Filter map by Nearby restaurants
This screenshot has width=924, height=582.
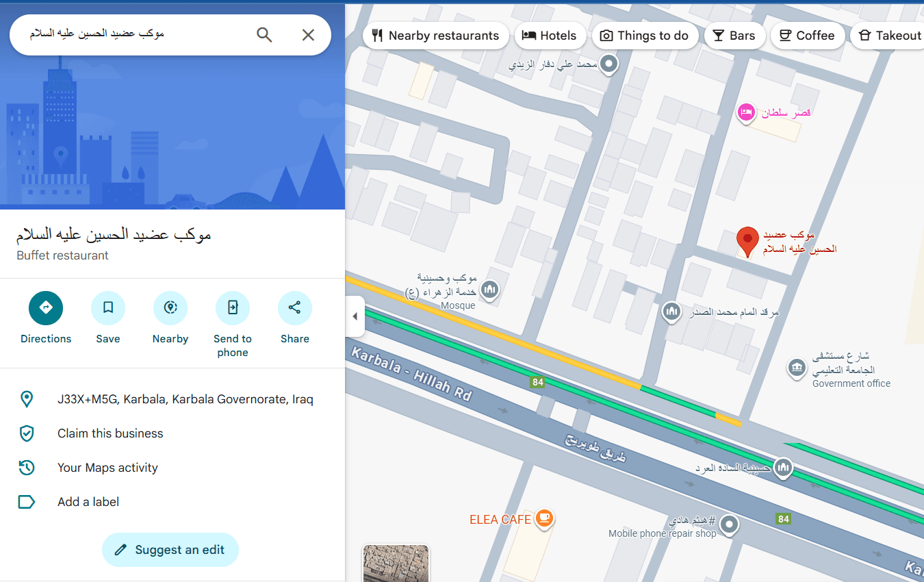click(436, 36)
